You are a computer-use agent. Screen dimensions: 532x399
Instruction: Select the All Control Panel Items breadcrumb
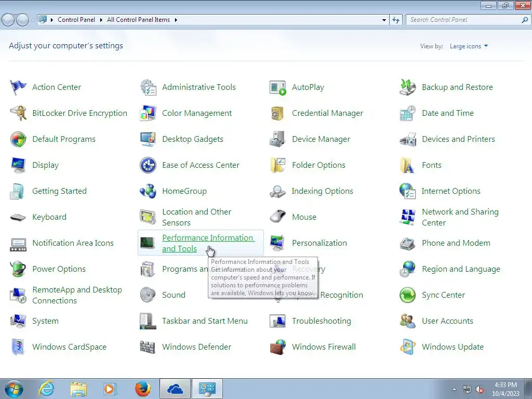(x=138, y=20)
